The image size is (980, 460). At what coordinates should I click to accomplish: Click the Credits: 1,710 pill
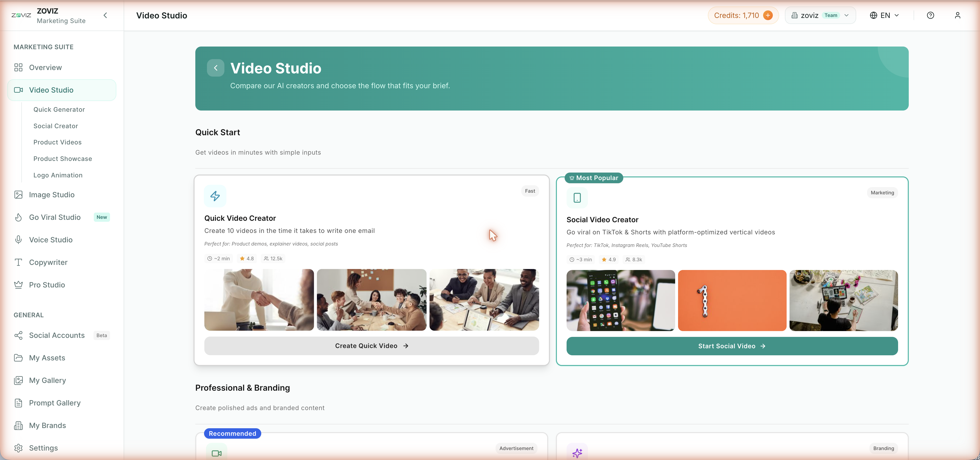click(743, 15)
